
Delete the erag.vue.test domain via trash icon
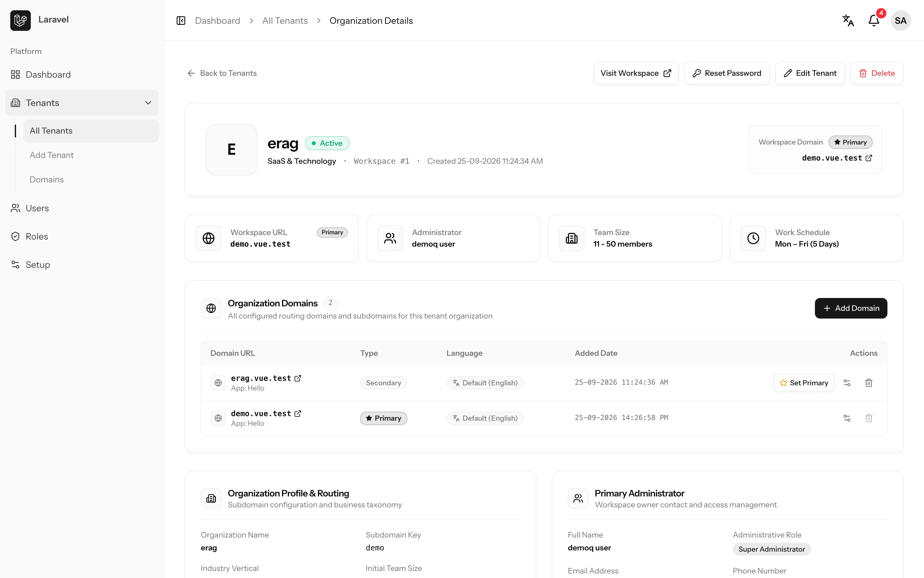868,383
